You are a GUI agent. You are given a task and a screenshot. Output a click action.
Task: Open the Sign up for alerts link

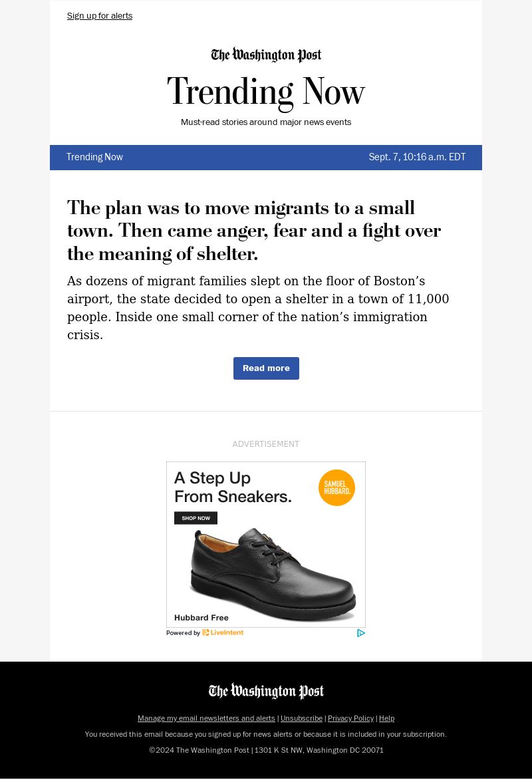click(100, 16)
